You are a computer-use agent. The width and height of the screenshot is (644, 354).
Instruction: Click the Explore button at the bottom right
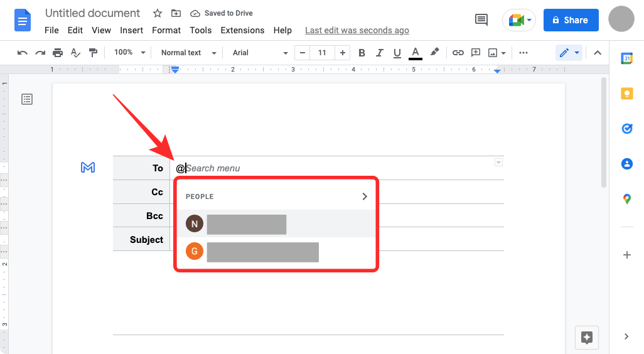click(586, 338)
